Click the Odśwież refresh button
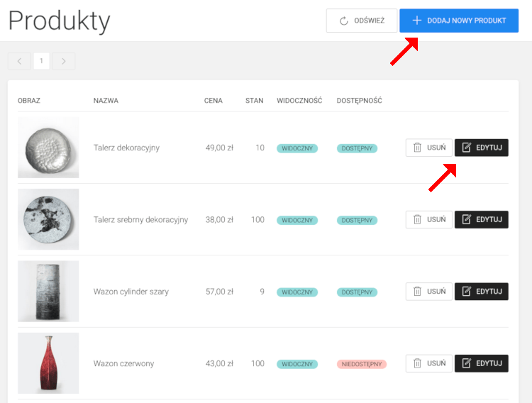 click(362, 21)
